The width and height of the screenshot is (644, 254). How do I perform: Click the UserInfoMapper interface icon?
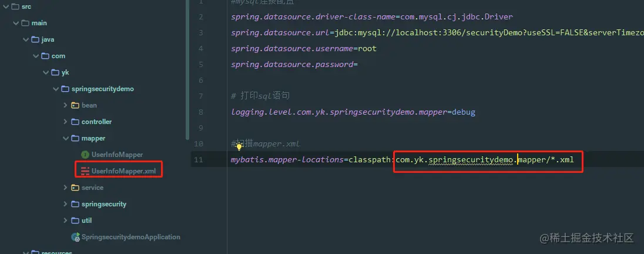(x=85, y=155)
